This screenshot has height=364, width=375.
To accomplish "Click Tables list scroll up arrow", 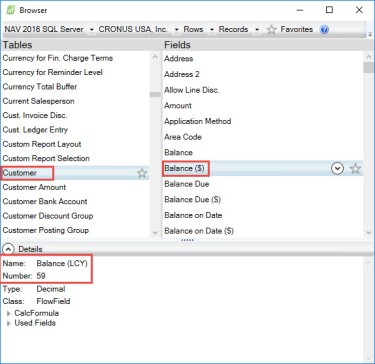I will point(155,57).
